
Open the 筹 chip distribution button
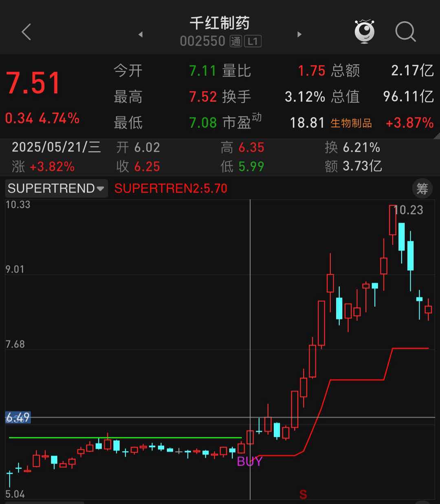pyautogui.click(x=422, y=188)
